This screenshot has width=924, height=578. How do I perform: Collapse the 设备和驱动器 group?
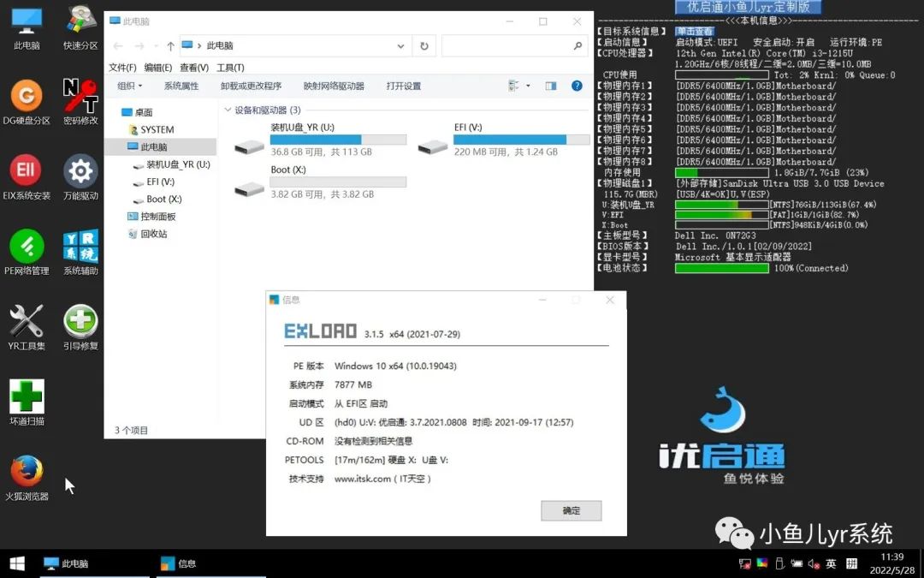click(x=228, y=110)
